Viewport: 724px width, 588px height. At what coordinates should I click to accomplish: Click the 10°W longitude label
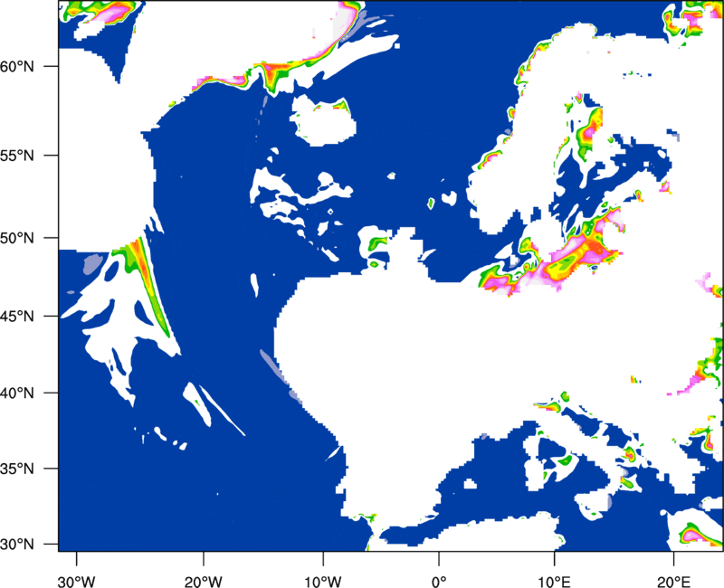pyautogui.click(x=323, y=582)
